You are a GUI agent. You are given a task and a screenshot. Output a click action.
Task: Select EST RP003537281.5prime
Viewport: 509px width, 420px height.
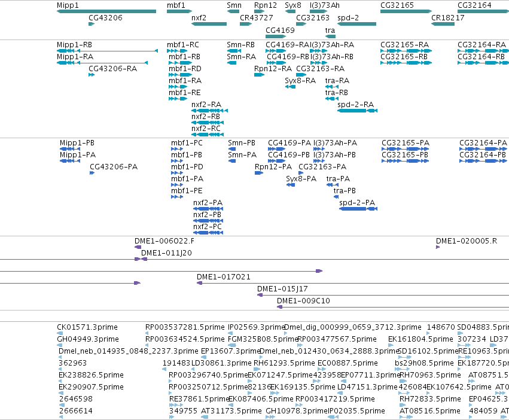tap(147, 333)
